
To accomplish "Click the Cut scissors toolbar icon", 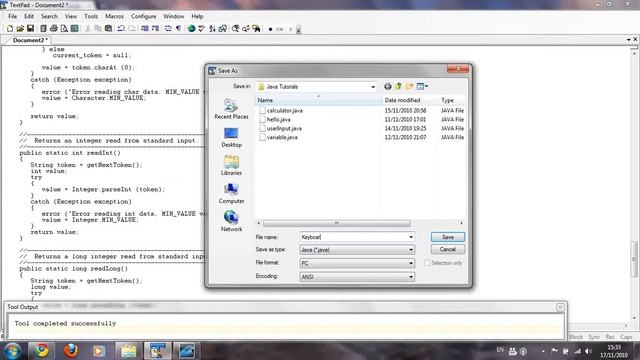I will click(x=87, y=29).
